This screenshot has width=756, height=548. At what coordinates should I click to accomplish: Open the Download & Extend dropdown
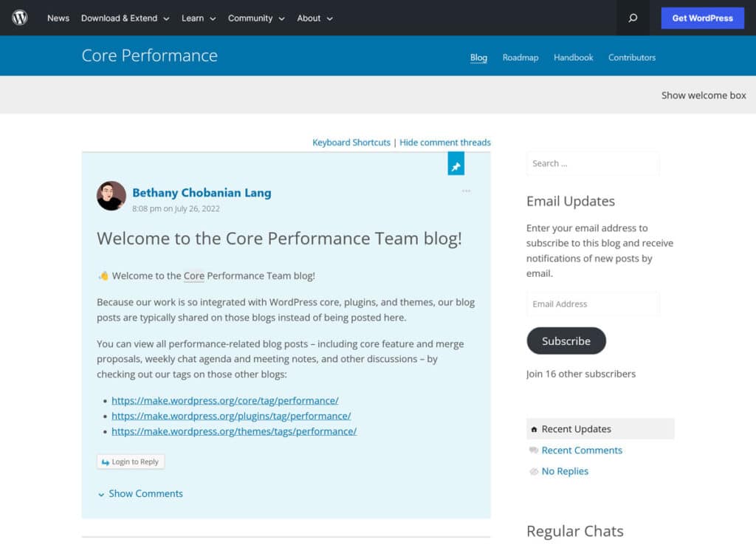[x=120, y=18]
